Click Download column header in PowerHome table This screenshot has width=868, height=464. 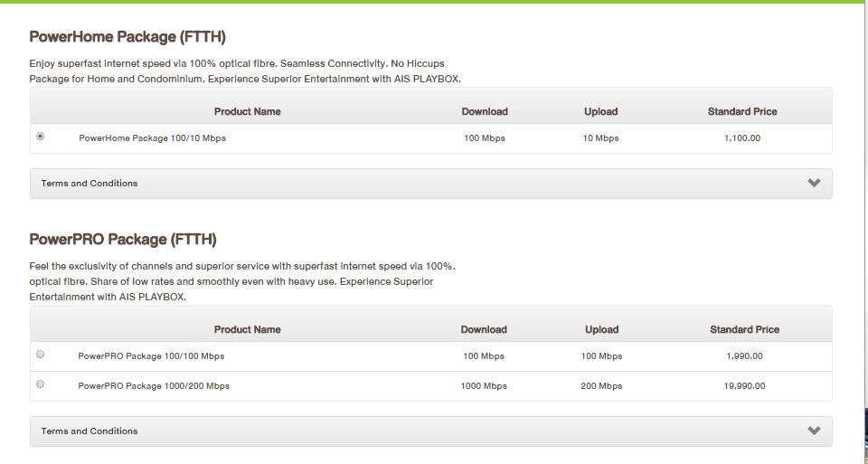[x=485, y=111]
